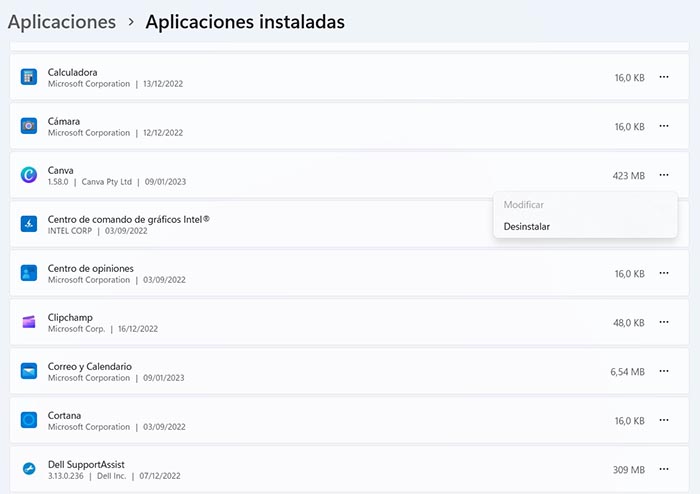Choose Desinstalar from the context menu
Screen dimensions: 700x494
[585, 227]
